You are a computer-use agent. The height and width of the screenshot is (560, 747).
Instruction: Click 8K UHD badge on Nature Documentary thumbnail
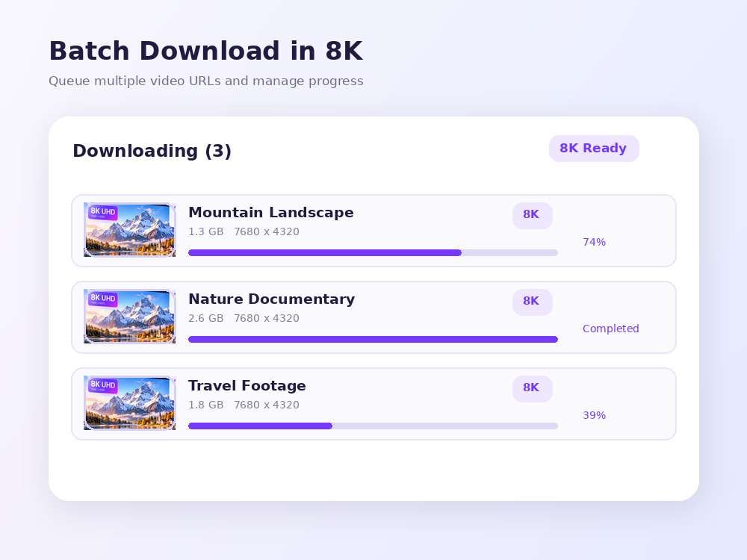tap(103, 299)
